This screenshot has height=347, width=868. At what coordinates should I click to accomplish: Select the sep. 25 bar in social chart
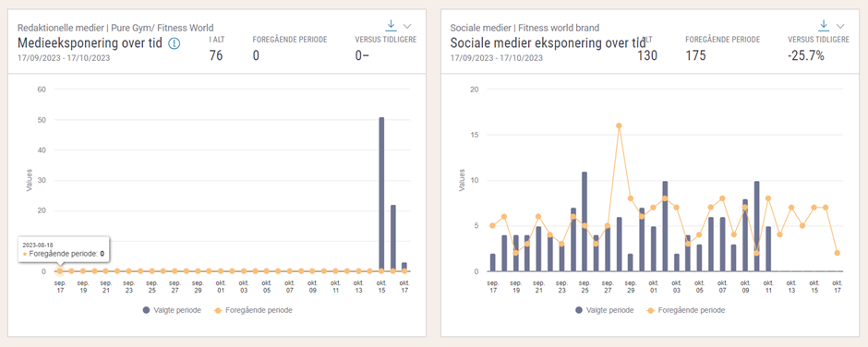click(585, 221)
